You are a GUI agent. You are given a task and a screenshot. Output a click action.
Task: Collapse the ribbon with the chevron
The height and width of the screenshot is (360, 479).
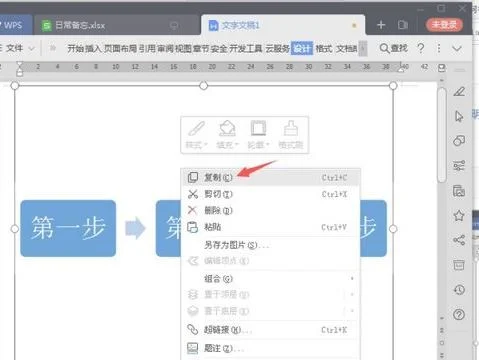[457, 49]
